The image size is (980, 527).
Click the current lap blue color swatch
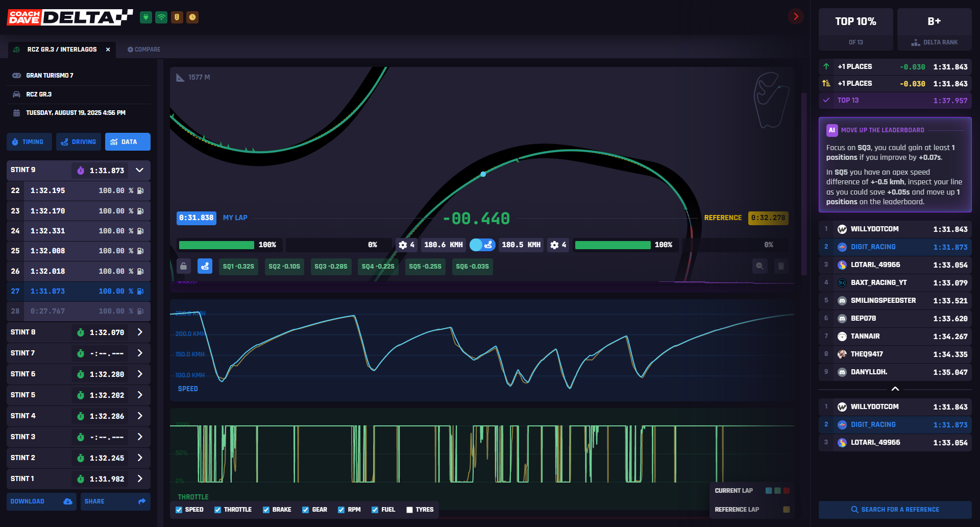pos(768,491)
